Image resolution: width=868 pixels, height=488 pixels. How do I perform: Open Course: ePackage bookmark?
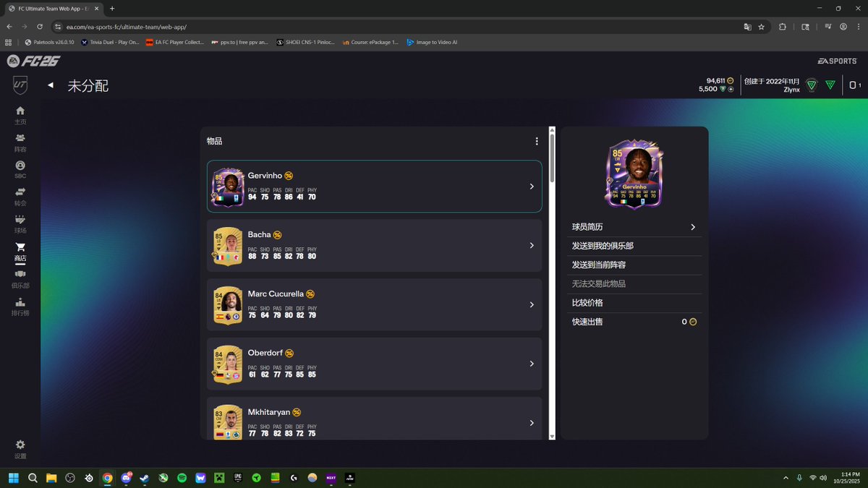(370, 43)
